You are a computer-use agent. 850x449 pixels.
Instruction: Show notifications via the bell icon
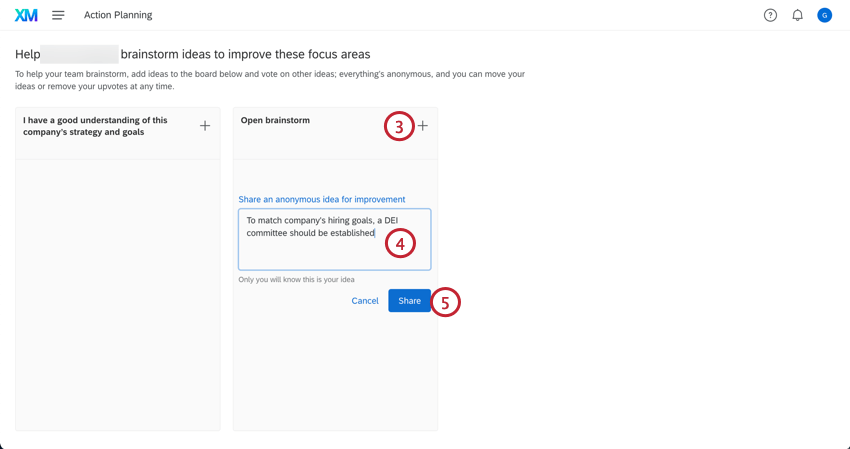[x=797, y=15]
